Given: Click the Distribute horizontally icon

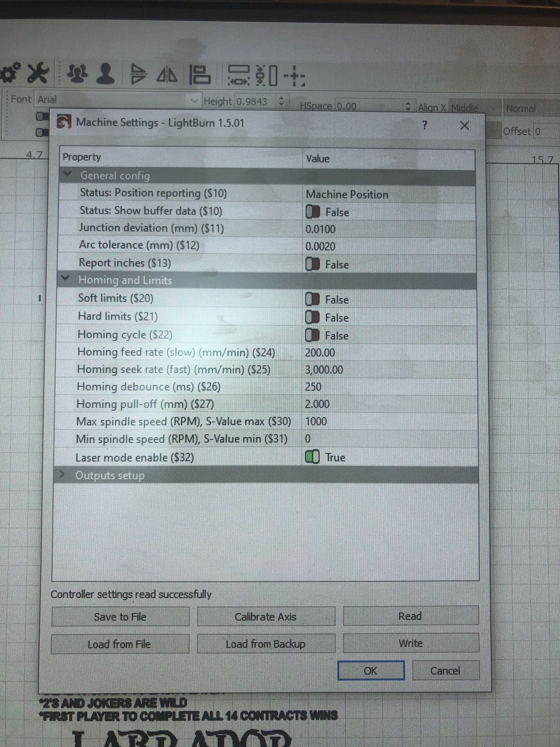Looking at the screenshot, I should point(239,75).
